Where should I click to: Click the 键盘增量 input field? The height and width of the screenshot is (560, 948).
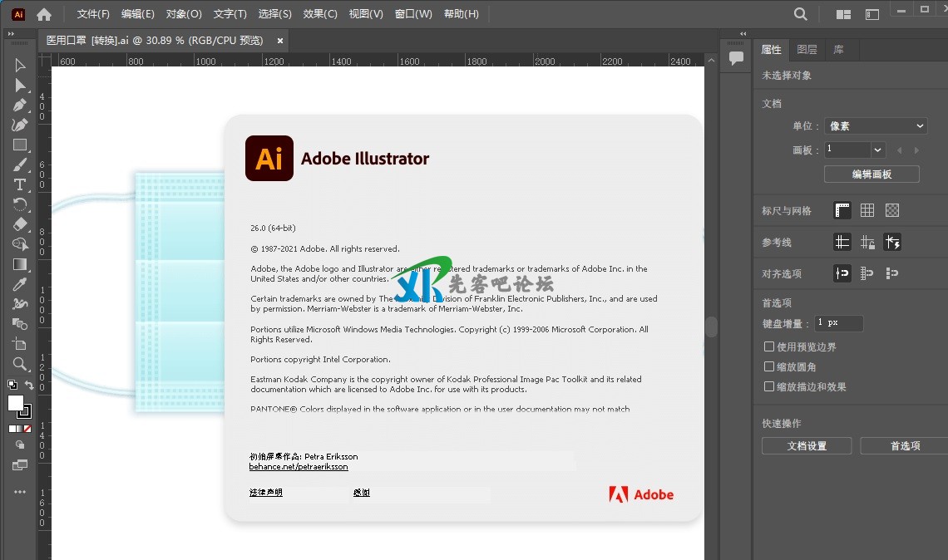pyautogui.click(x=838, y=322)
